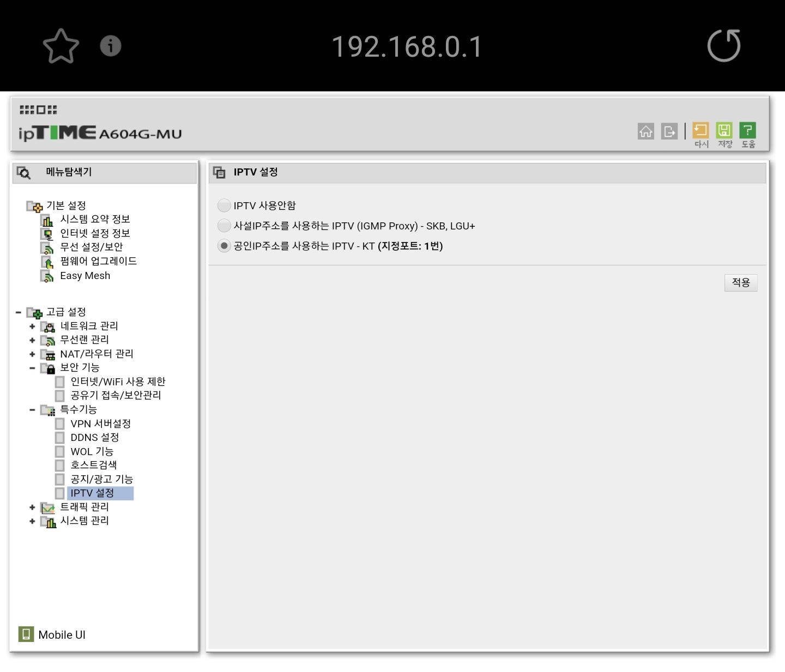
Task: Switch to Mobile UI link
Action: (62, 635)
